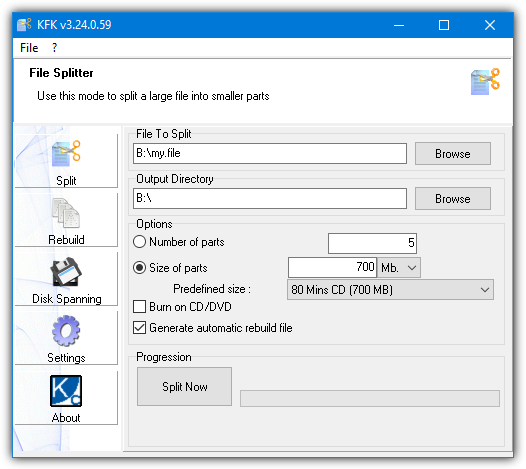The image size is (526, 469).
Task: Open the Rebuild mode documents icon
Action: tap(66, 213)
